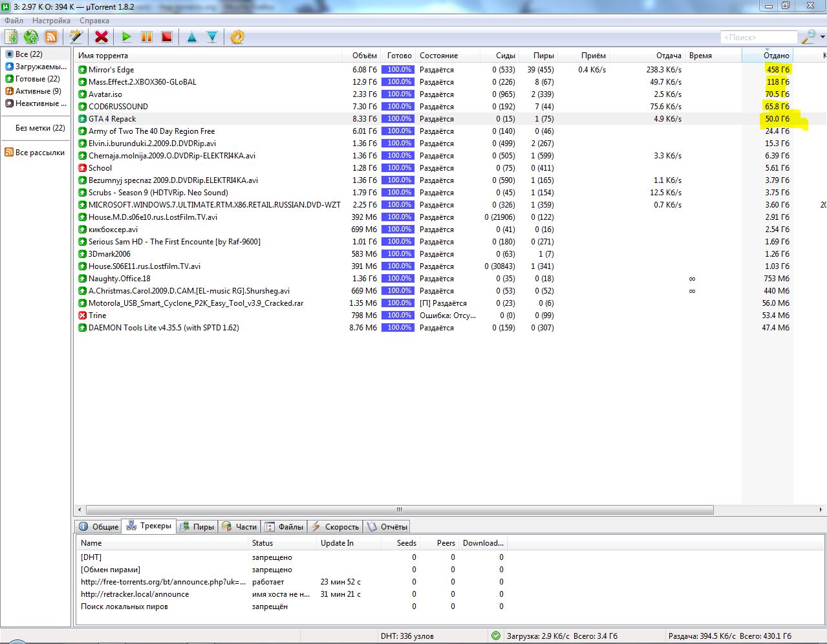
Task: Click the search input field
Action: [x=758, y=37]
